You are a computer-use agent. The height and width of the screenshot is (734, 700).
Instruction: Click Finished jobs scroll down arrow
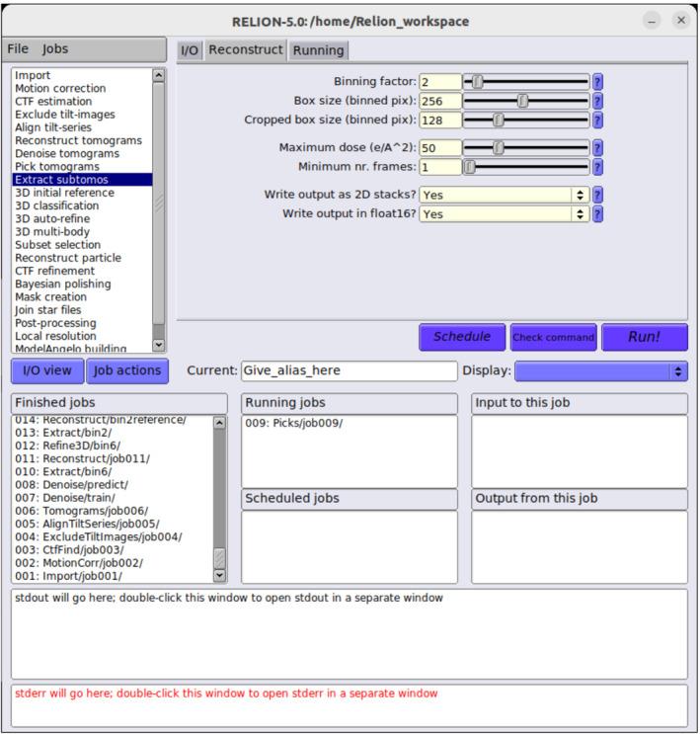pos(219,575)
